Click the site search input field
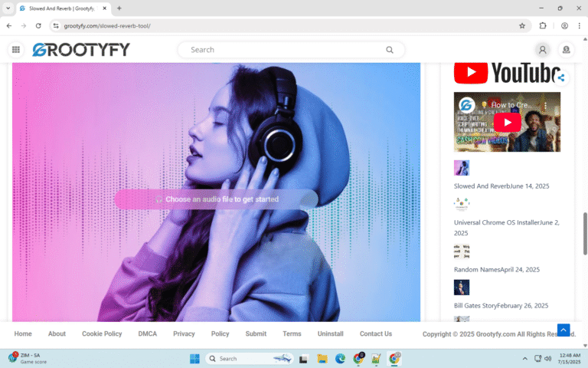This screenshot has height=368, width=588. point(283,50)
